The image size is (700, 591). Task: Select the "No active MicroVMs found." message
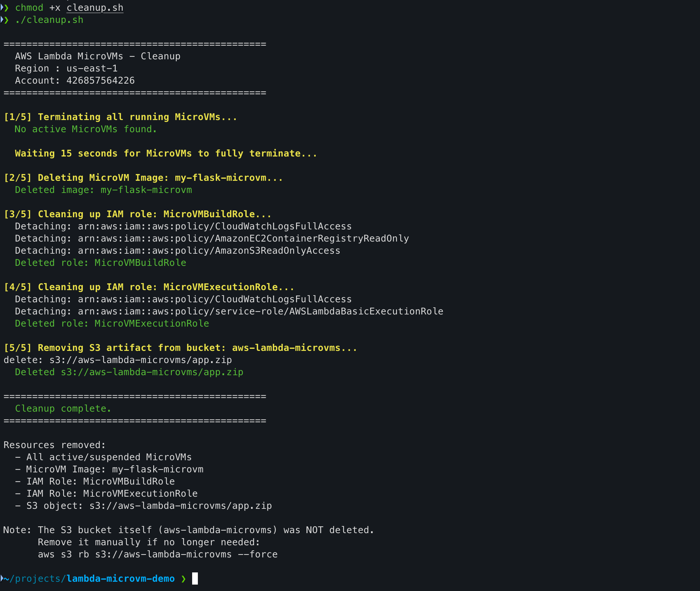coord(86,129)
